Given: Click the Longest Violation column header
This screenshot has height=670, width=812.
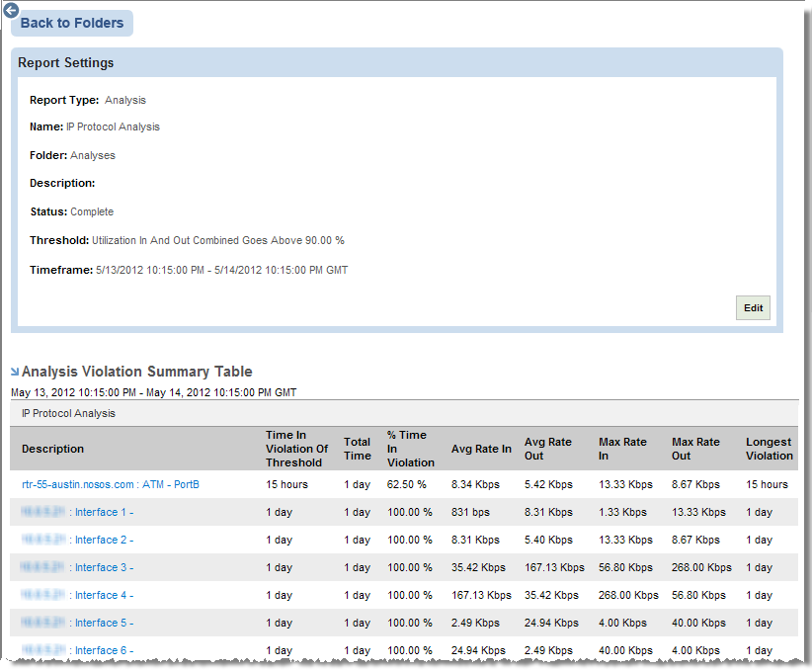Looking at the screenshot, I should point(770,450).
